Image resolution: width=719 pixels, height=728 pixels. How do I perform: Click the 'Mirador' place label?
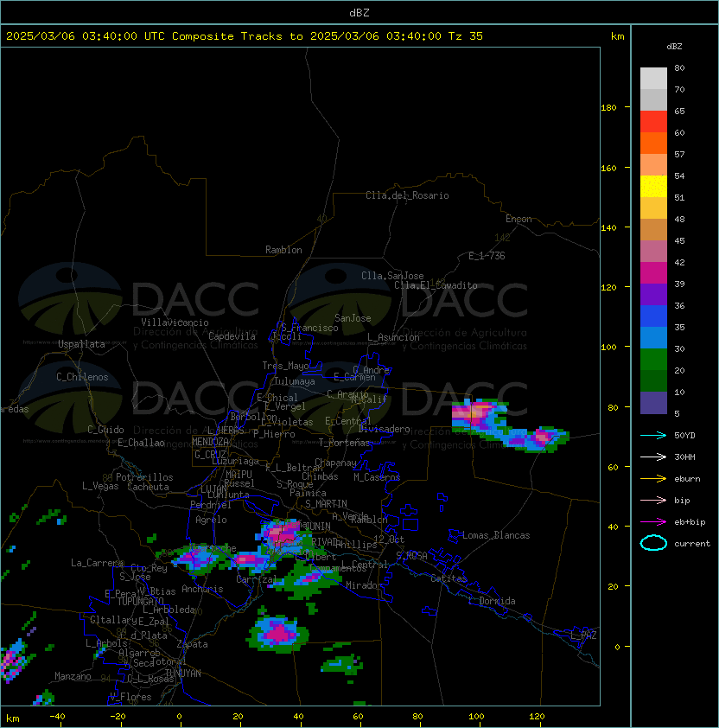pos(365,585)
